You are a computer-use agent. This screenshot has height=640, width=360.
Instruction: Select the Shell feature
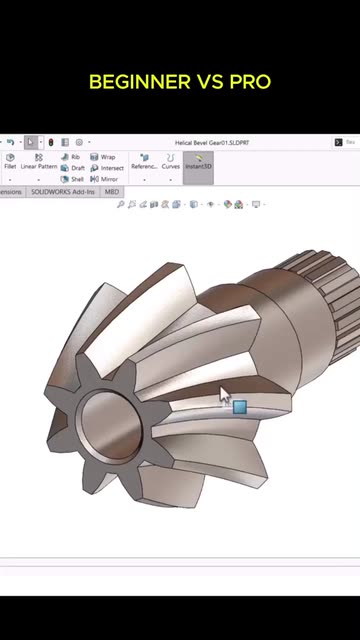(72, 179)
